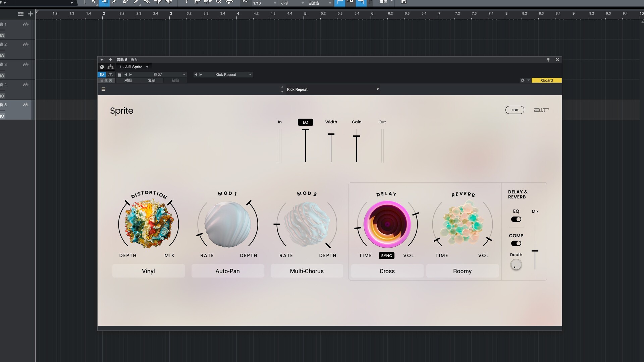
Task: Click the routing/channel editor icon
Action: tap(110, 67)
